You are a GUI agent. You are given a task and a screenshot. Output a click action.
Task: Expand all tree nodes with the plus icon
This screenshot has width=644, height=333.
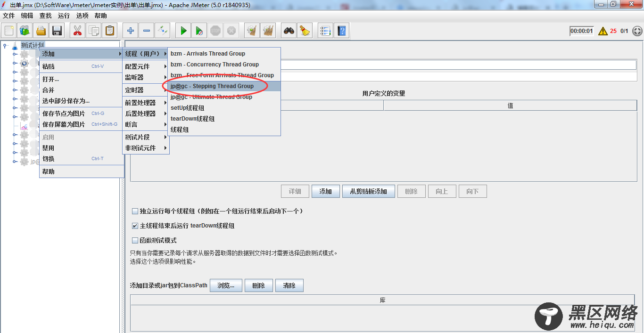tap(131, 31)
